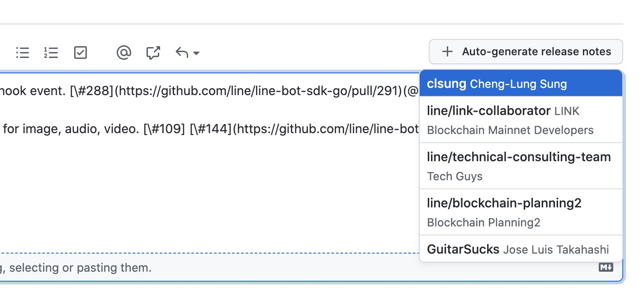Image resolution: width=644 pixels, height=288 pixels.
Task: Click the Markdown supported icon
Action: point(606,267)
